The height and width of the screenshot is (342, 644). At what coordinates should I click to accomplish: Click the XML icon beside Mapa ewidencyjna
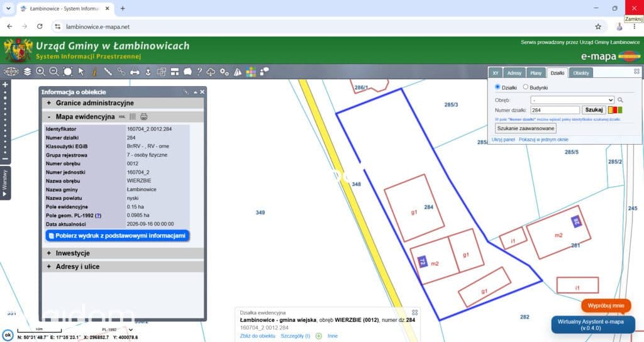(x=122, y=117)
